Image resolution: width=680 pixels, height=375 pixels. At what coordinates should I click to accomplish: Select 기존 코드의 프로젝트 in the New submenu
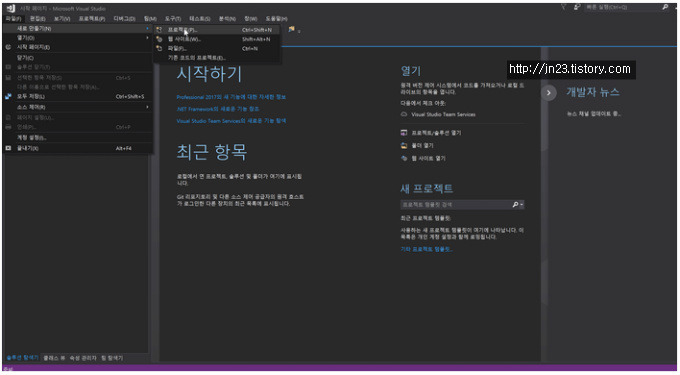[217, 58]
